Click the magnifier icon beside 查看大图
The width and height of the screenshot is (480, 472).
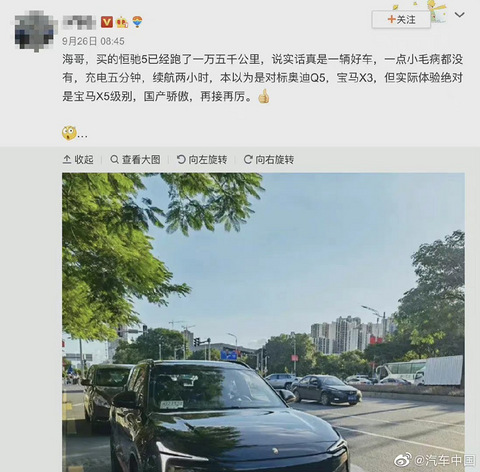[x=114, y=160]
